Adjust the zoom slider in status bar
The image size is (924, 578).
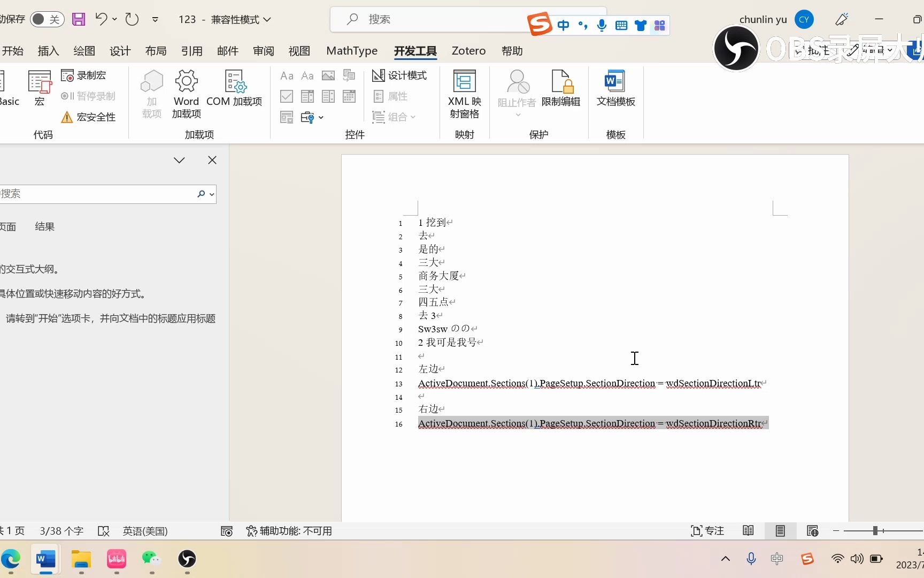tap(874, 530)
